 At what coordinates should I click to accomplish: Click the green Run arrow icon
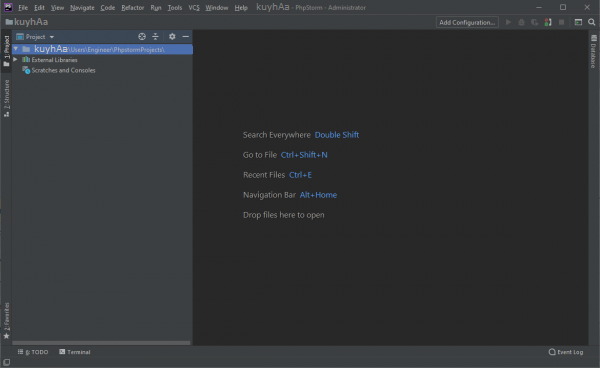tap(508, 22)
